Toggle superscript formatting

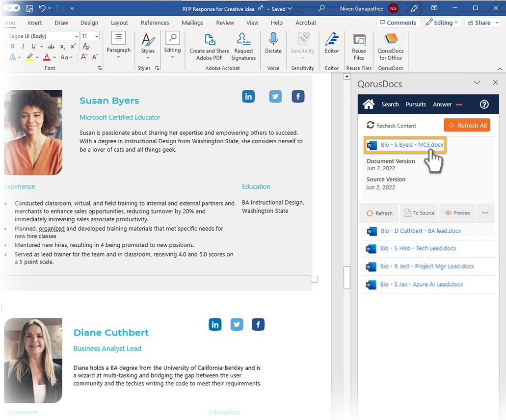73,46
